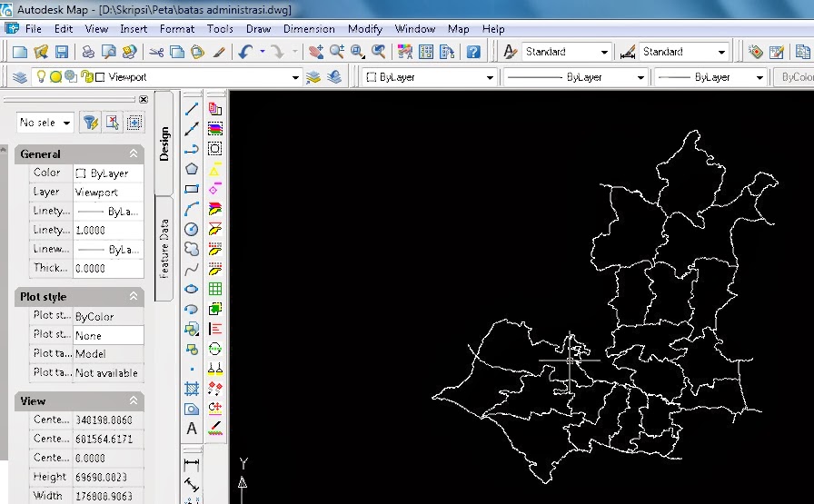Image resolution: width=814 pixels, height=504 pixels.
Task: Click the Zoom Realtime icon
Action: click(x=337, y=52)
